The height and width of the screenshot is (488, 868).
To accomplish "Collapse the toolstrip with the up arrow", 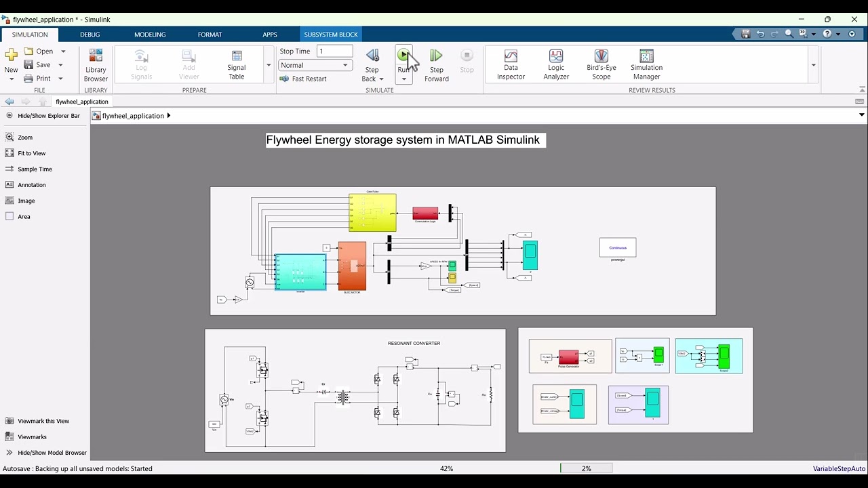I will [862, 89].
